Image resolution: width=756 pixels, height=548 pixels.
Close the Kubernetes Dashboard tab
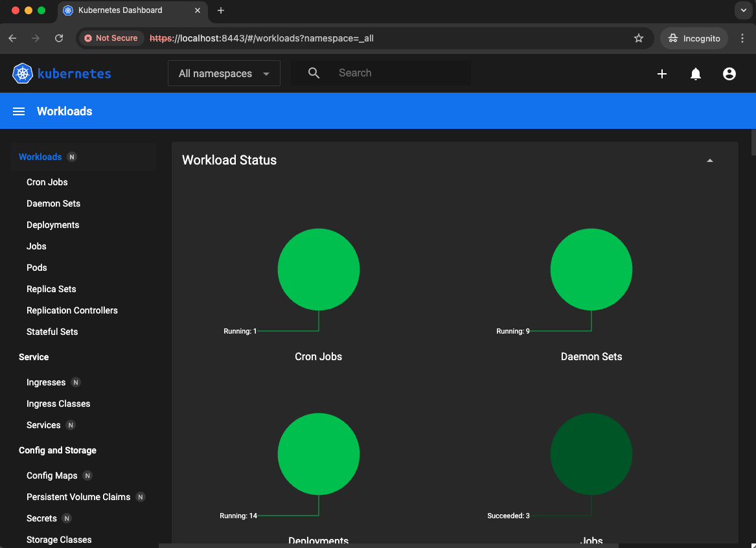[197, 10]
